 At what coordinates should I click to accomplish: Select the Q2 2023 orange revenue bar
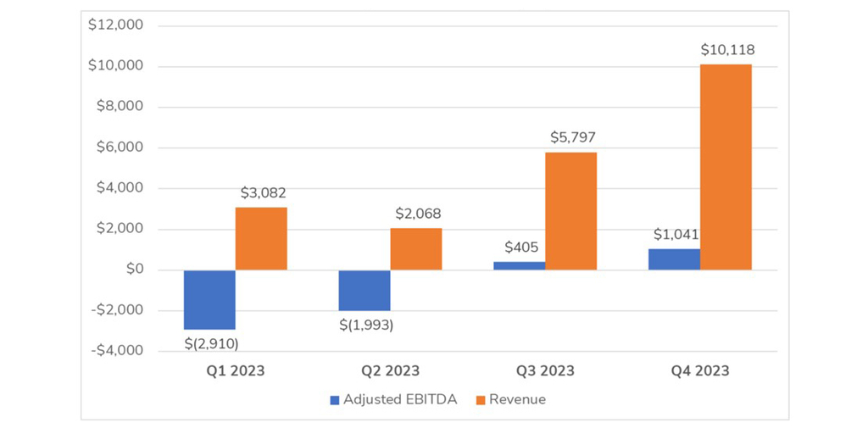tap(415, 249)
